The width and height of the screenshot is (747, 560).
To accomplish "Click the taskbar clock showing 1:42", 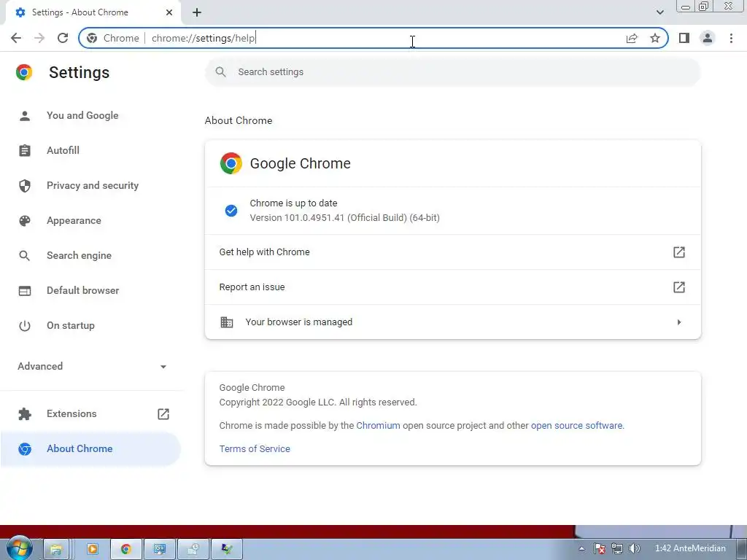I will (x=690, y=548).
